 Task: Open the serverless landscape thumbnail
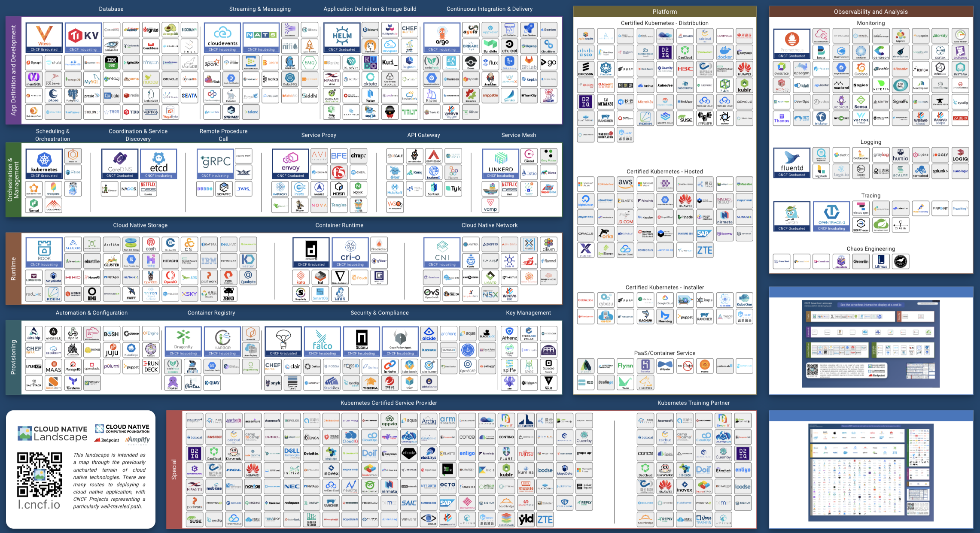click(x=870, y=344)
